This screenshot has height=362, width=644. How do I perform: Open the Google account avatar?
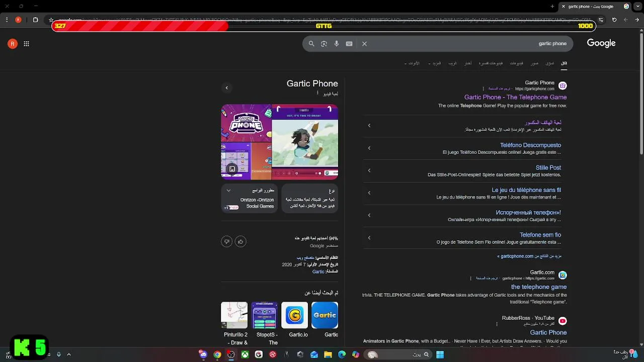[x=13, y=44]
